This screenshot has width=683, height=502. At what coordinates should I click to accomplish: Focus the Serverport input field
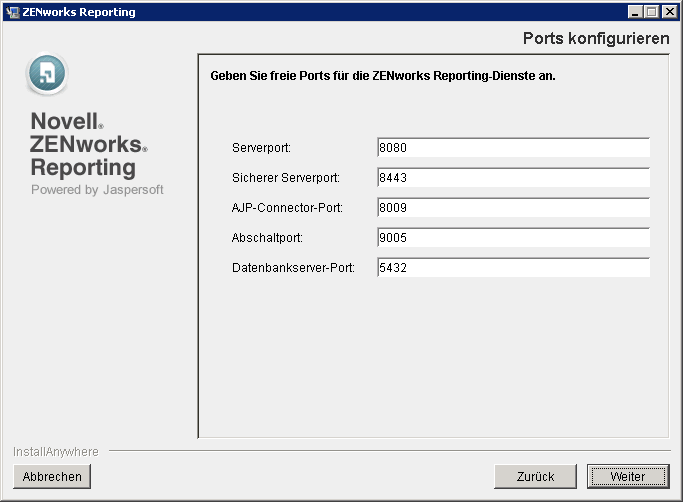(513, 148)
